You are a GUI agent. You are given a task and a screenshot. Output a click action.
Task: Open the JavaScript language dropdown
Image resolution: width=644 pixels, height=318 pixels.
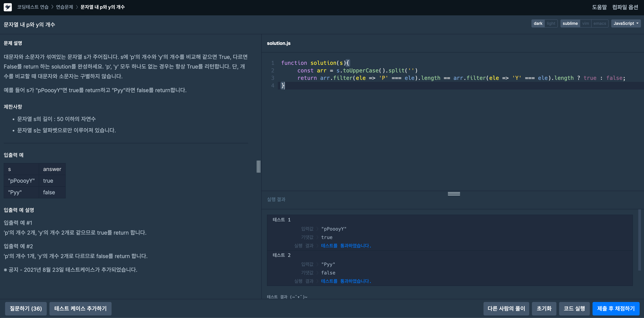pos(625,23)
